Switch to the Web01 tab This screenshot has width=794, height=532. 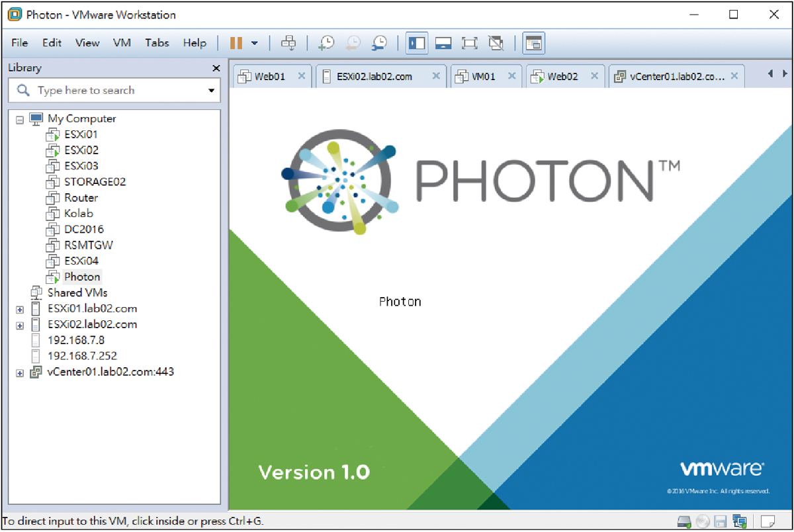[270, 77]
